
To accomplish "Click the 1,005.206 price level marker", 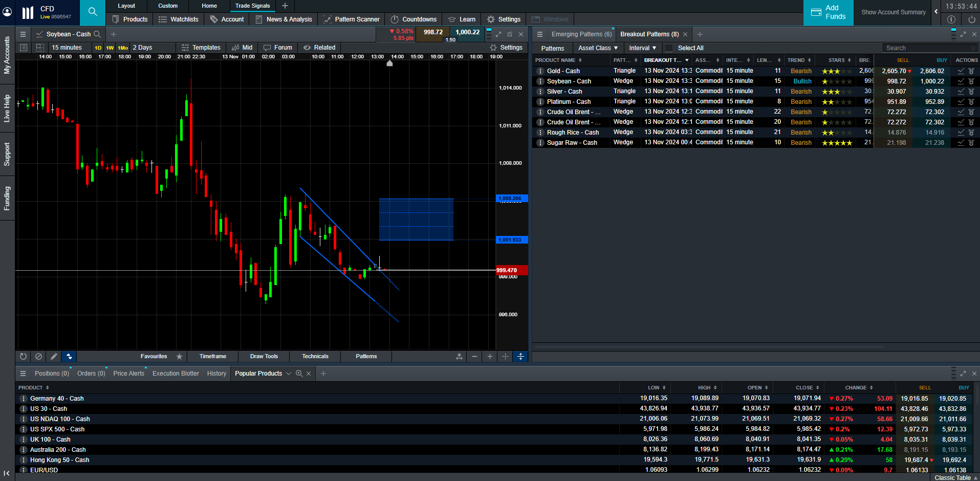I will coord(512,199).
